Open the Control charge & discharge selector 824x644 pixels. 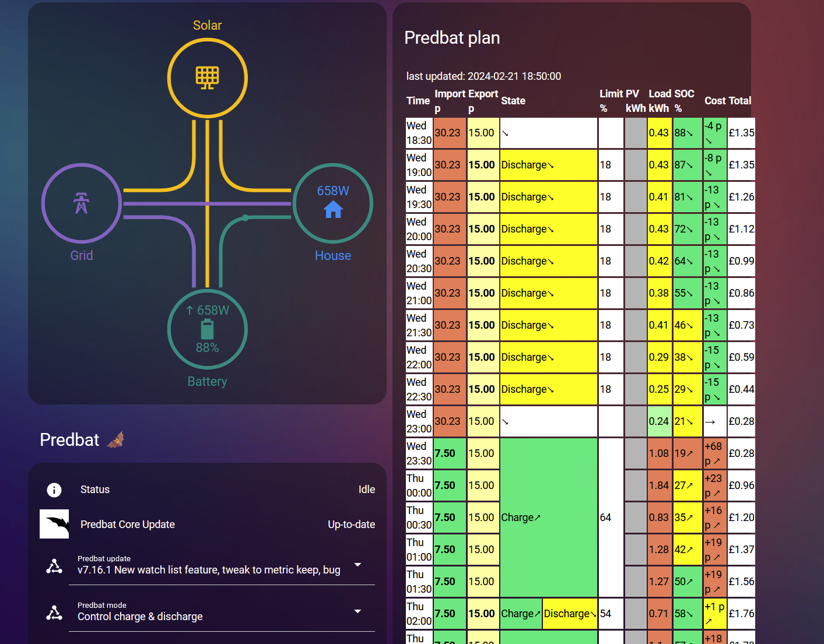(x=222, y=611)
